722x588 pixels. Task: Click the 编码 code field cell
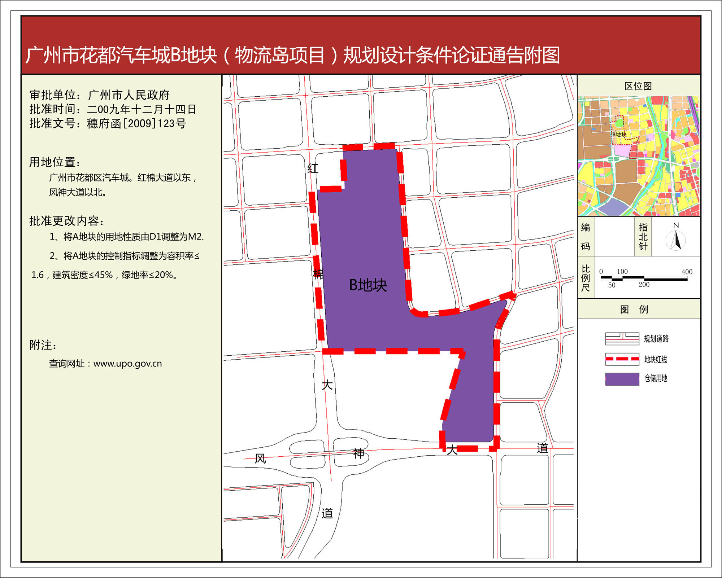(614, 237)
